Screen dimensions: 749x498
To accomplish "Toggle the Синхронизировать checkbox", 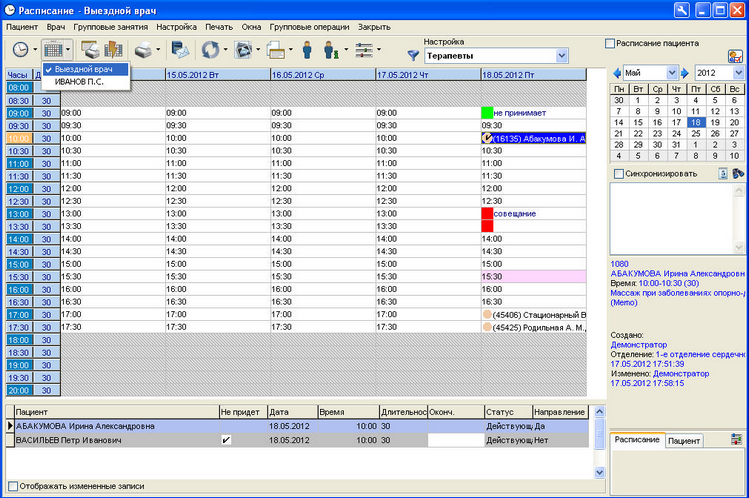I will [619, 174].
